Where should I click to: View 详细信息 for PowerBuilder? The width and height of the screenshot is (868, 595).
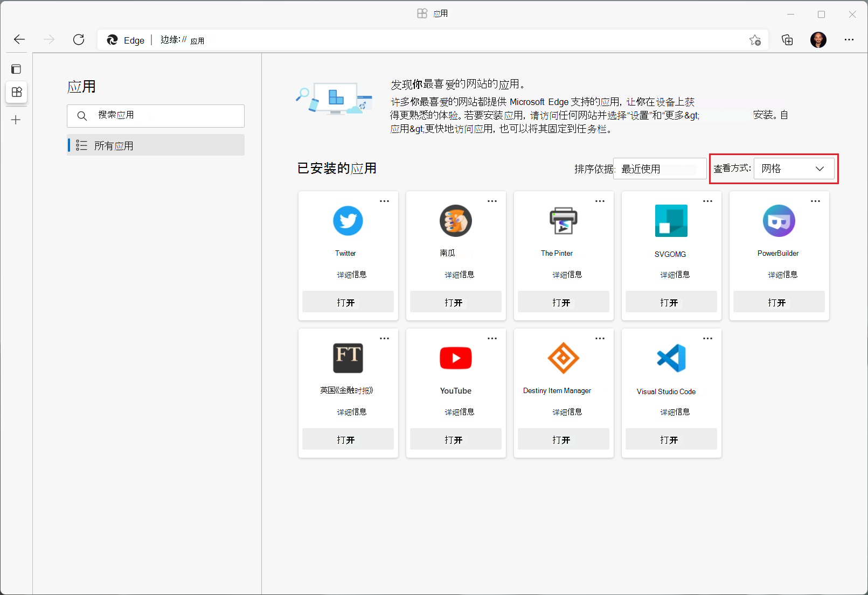(783, 275)
